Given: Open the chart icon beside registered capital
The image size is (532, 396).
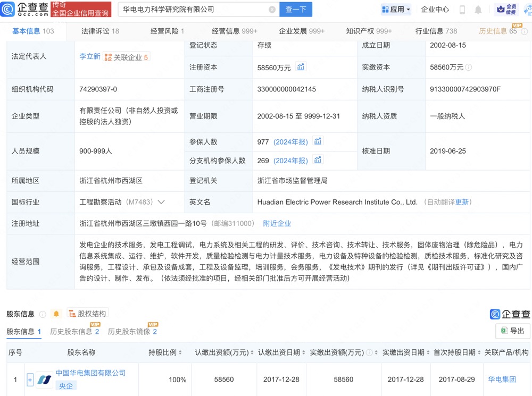Looking at the screenshot, I should click(x=301, y=67).
